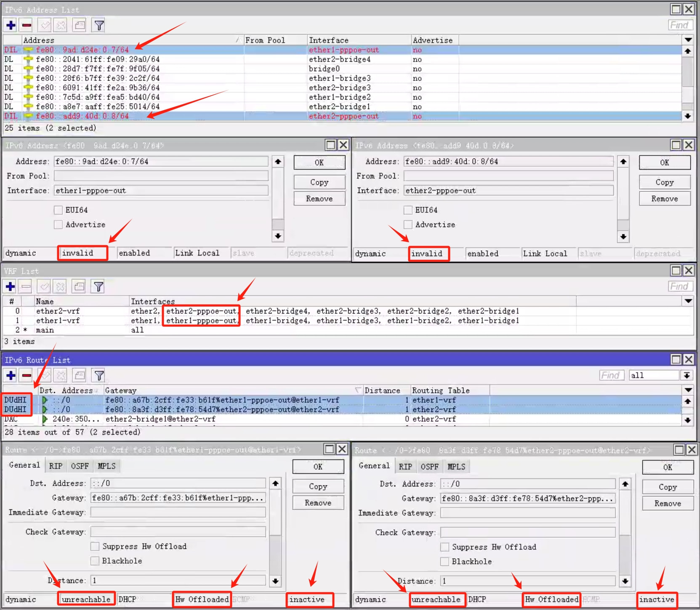The height and width of the screenshot is (610, 700).
Task: Toggle Suppress Hw Offload in ether1-vrf route dialog
Action: point(95,546)
